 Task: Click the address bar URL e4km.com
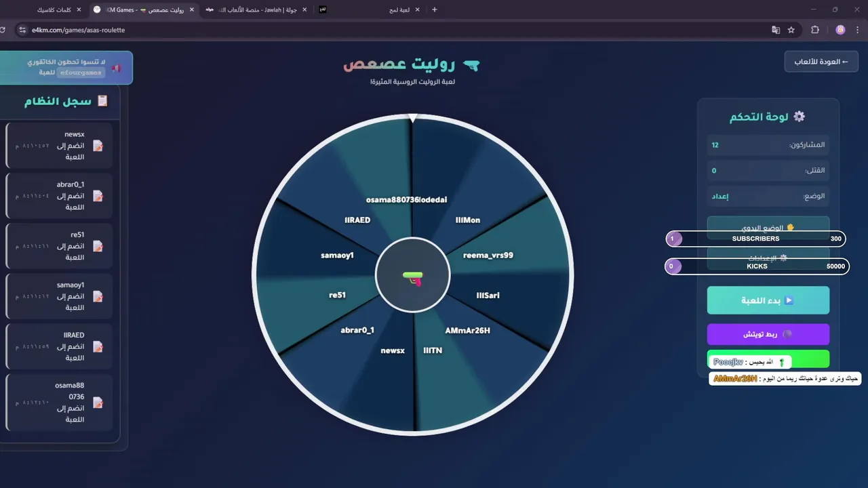coord(78,30)
